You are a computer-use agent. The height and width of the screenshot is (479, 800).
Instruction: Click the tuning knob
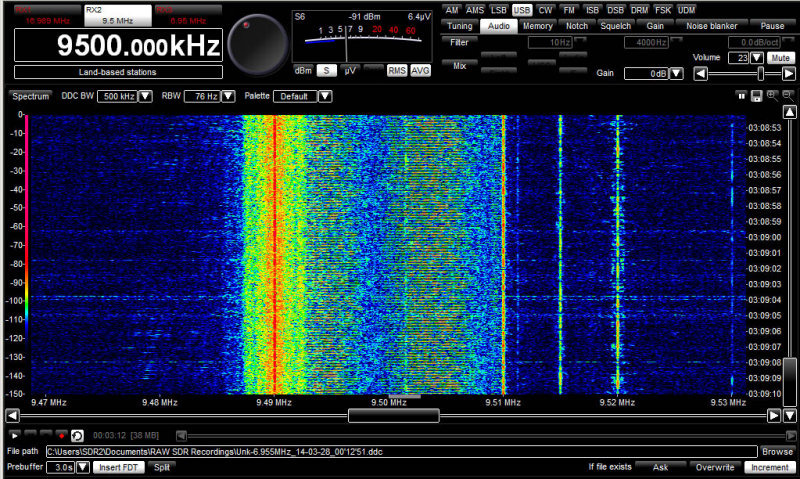258,45
